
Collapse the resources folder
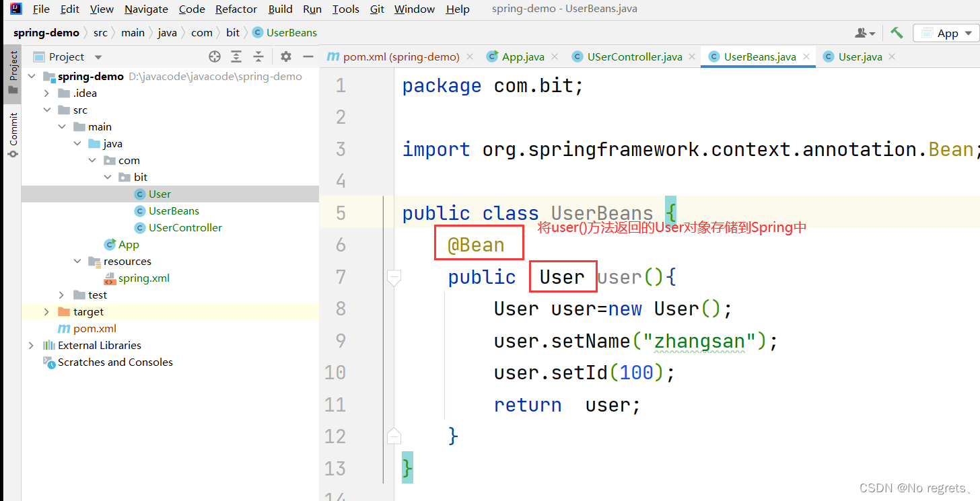tap(77, 261)
